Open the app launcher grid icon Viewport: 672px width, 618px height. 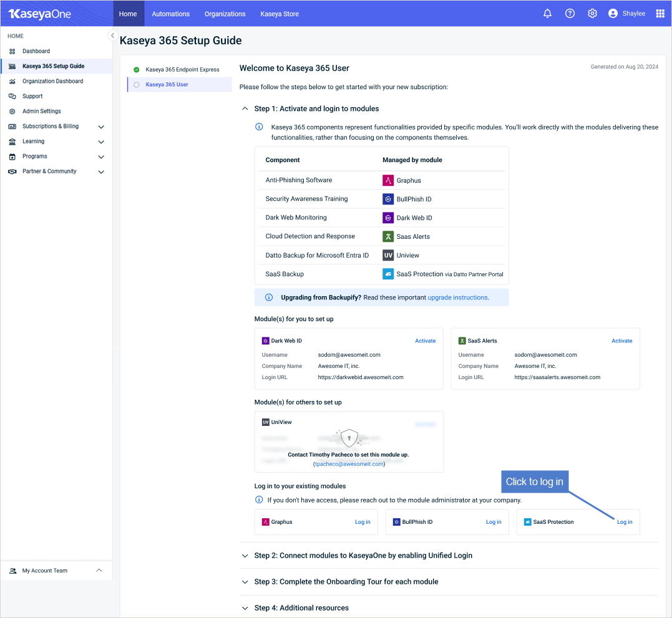click(x=660, y=14)
